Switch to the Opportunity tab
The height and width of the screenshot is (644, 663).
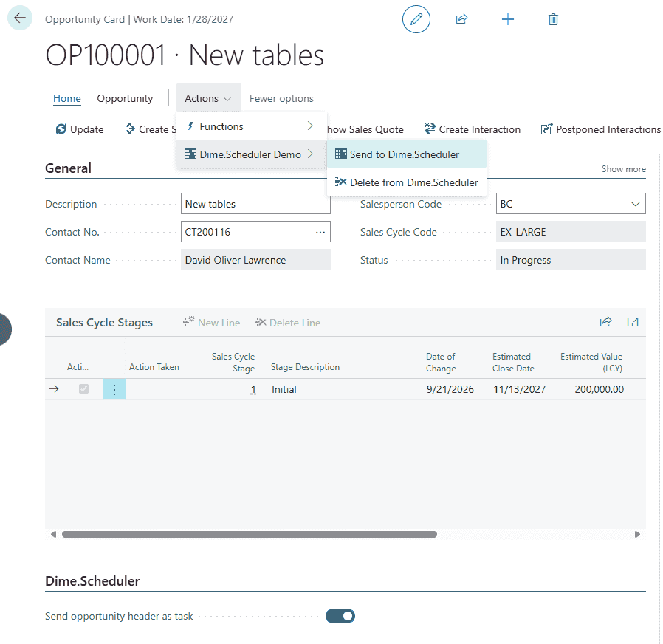point(125,98)
